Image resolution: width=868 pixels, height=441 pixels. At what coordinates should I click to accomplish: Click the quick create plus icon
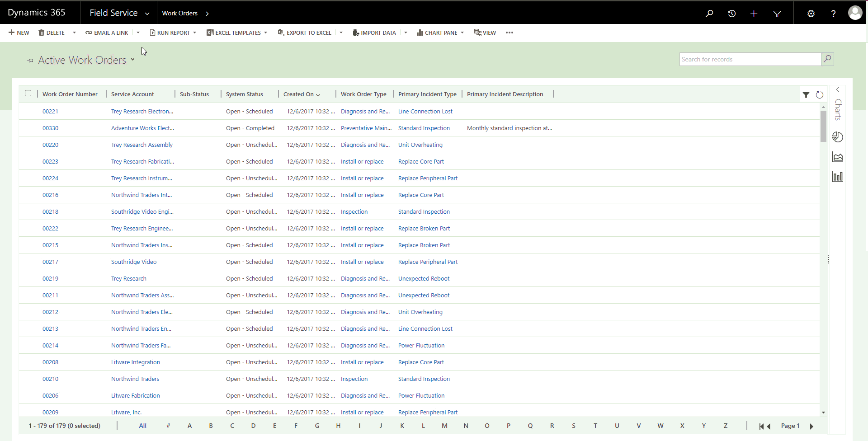(754, 13)
